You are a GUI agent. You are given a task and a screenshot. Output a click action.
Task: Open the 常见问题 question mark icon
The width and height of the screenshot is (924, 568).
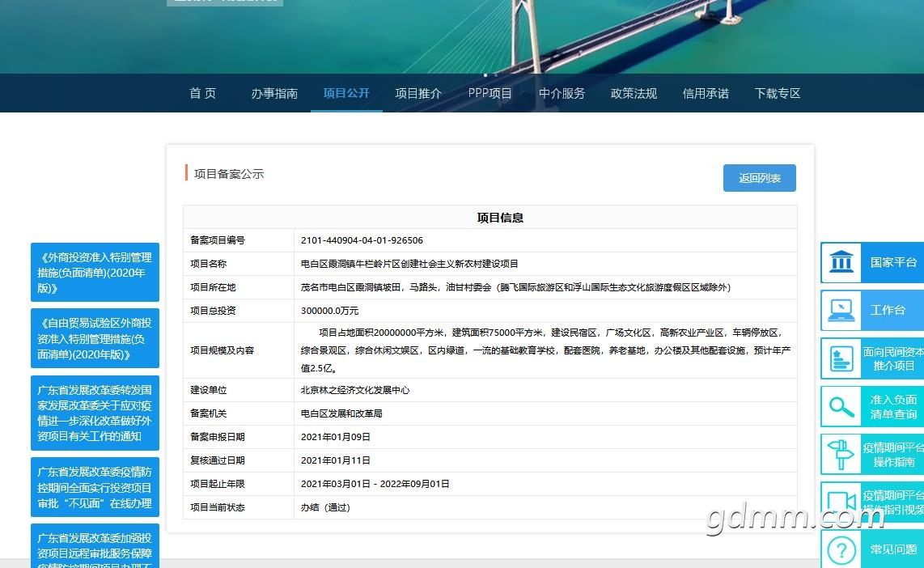pos(841,550)
